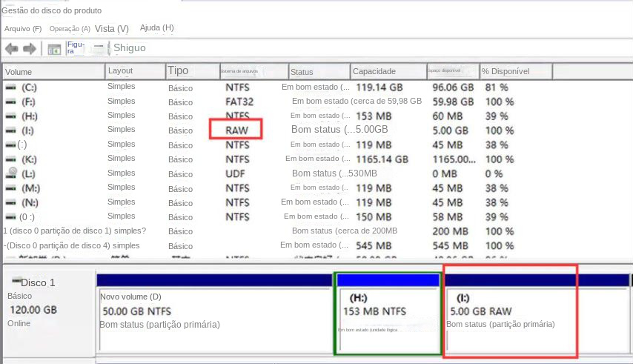
Task: Select Novo volume (D) 50.00 GB partition
Action: [x=215, y=315]
